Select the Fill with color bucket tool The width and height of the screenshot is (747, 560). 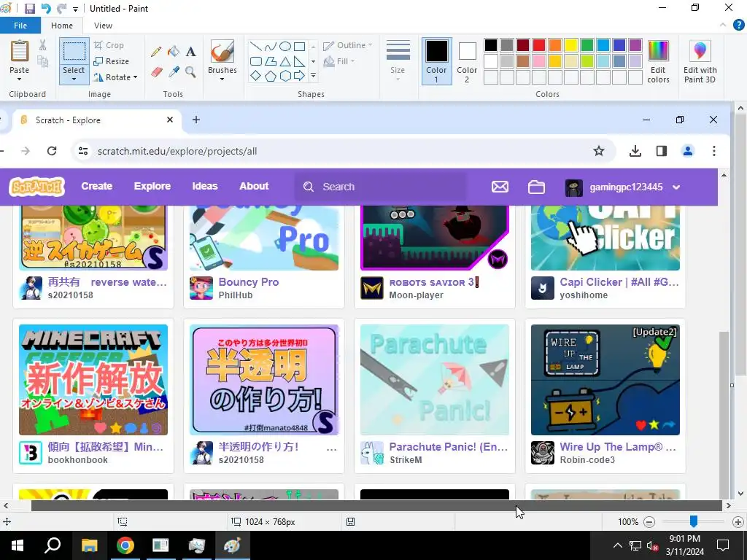[174, 52]
